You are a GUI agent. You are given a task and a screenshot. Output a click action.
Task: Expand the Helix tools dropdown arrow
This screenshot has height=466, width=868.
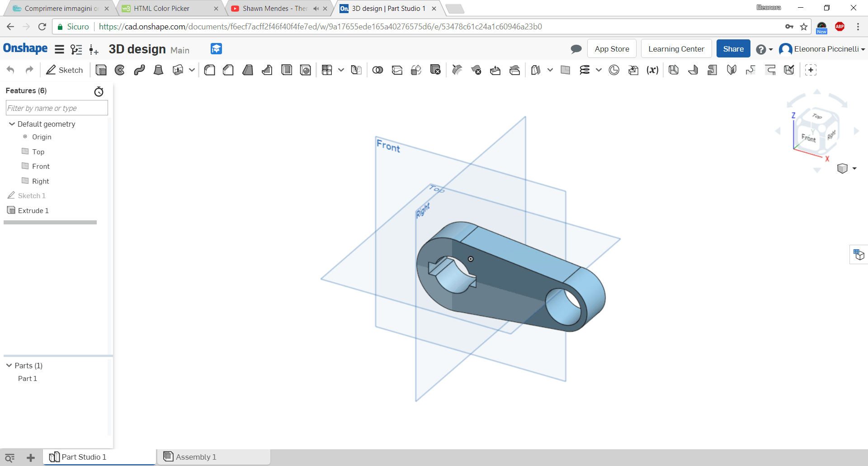(599, 70)
